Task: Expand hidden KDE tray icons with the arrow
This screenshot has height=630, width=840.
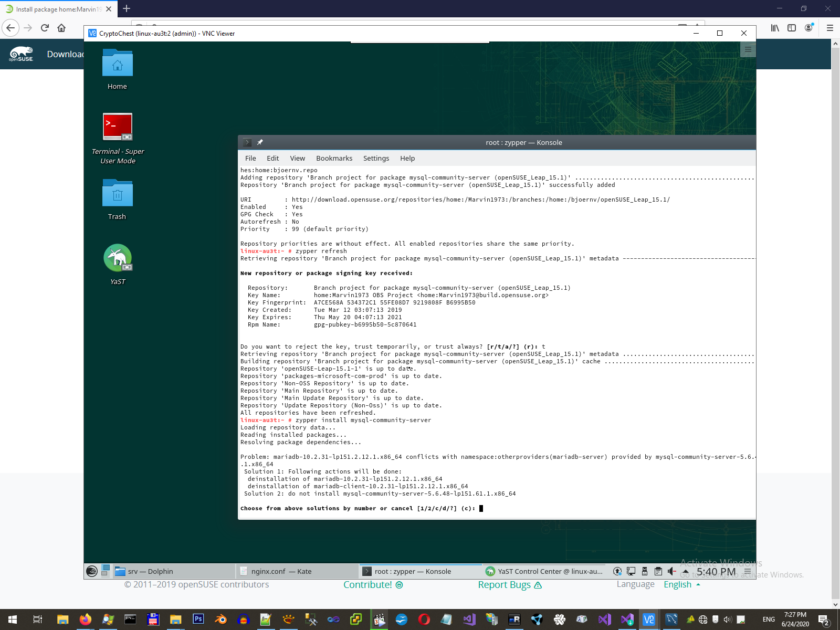Action: point(686,571)
